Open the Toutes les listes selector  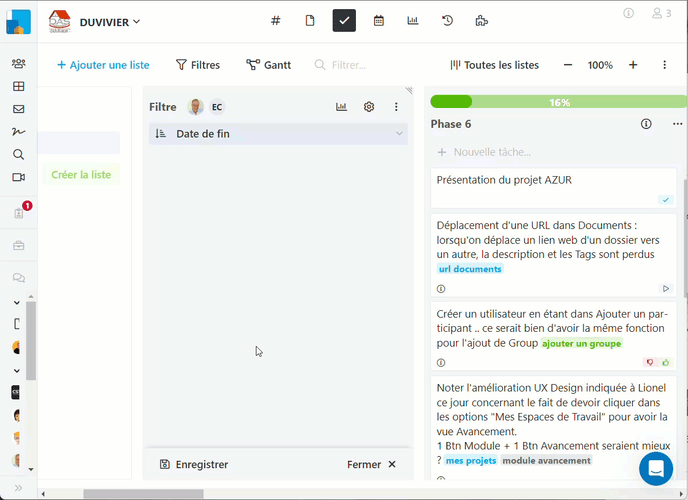494,65
